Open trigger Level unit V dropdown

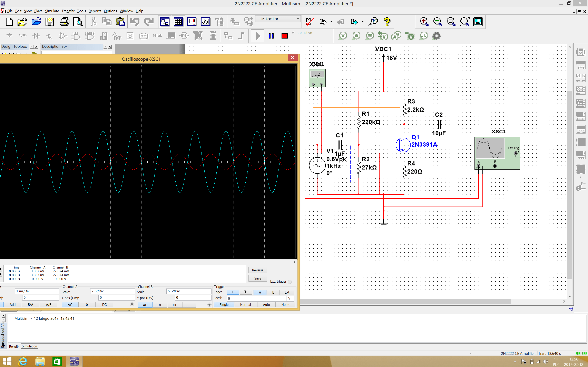[x=290, y=298]
